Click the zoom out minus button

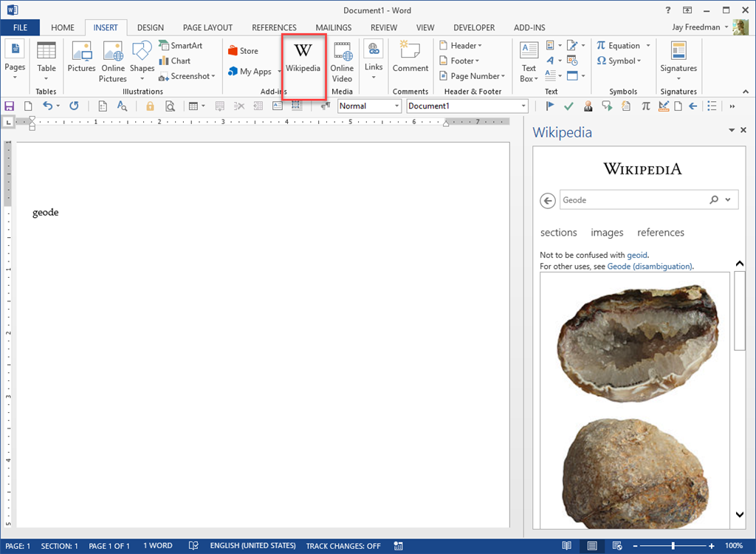635,546
